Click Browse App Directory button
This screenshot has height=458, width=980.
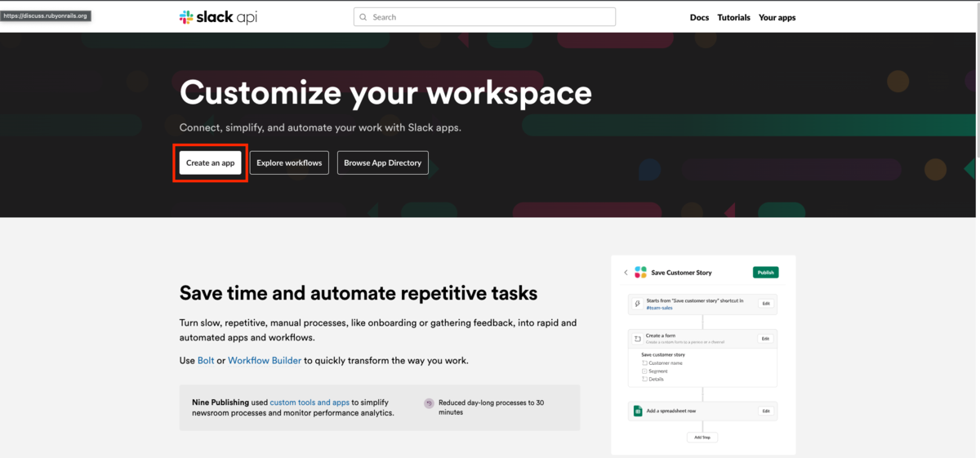(x=382, y=162)
